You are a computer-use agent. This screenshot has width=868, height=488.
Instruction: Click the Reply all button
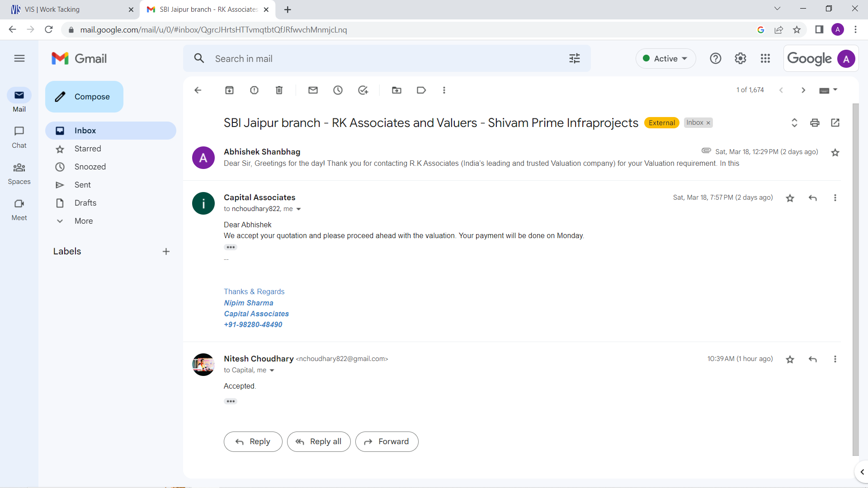click(x=319, y=441)
